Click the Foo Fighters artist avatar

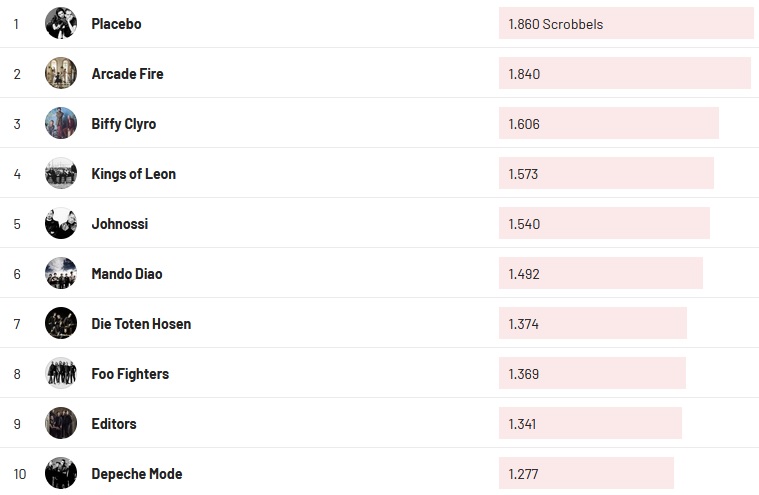point(61,373)
